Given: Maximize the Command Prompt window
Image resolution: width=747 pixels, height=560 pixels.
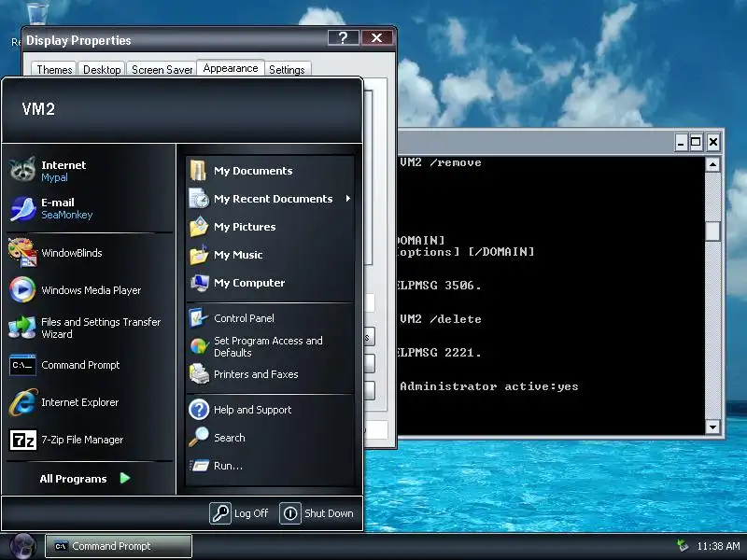Looking at the screenshot, I should 696,142.
